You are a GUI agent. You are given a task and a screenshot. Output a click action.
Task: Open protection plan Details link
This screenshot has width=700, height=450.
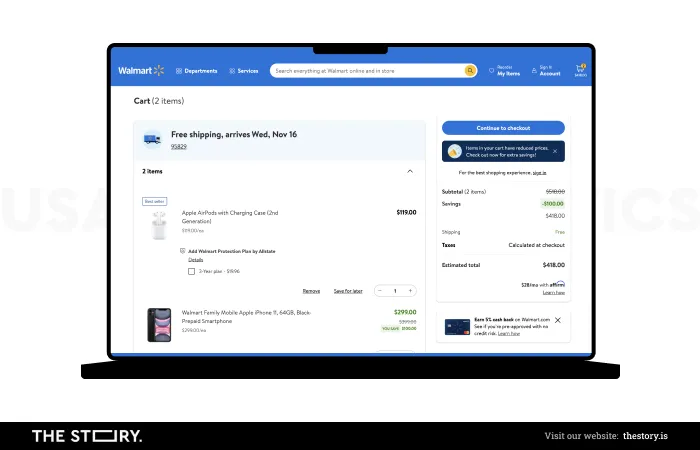point(196,260)
